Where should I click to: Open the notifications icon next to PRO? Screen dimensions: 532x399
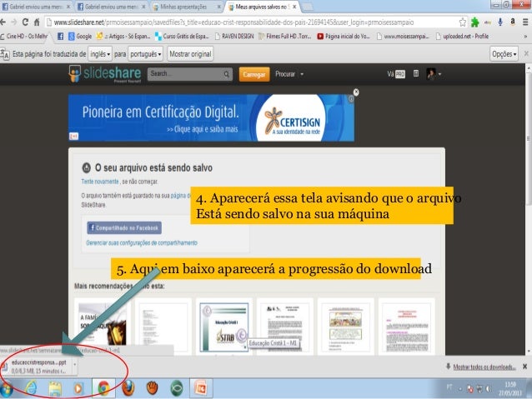(x=416, y=73)
